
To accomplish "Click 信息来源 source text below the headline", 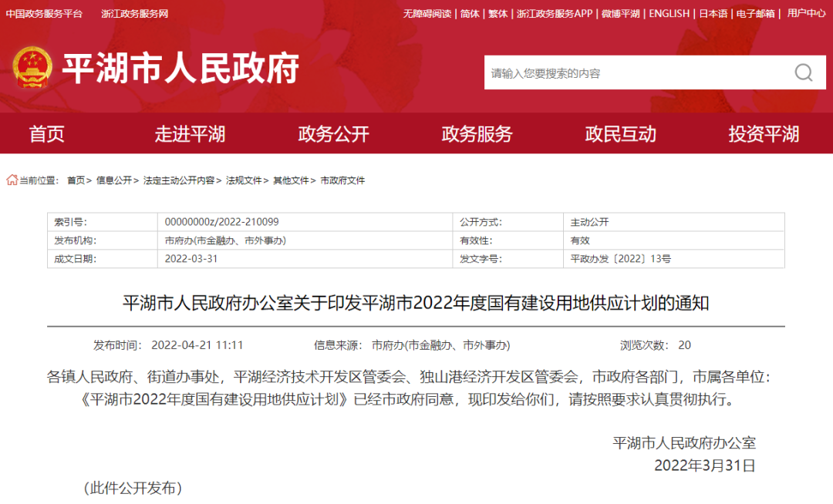I will click(x=412, y=345).
